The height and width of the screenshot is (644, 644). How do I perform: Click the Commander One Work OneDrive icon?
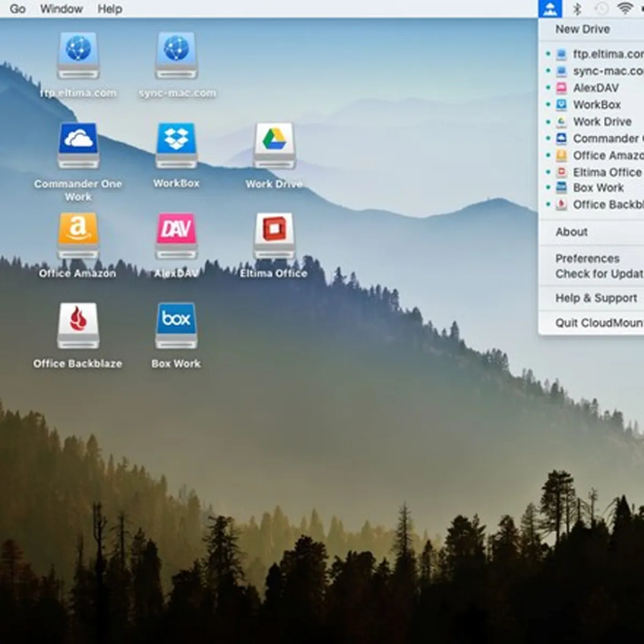(78, 145)
